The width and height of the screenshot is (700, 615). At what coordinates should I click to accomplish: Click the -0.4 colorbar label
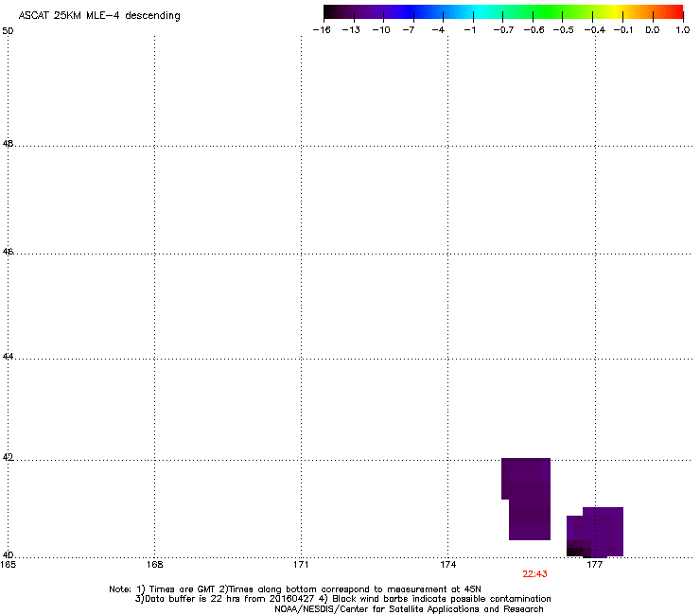pyautogui.click(x=595, y=30)
